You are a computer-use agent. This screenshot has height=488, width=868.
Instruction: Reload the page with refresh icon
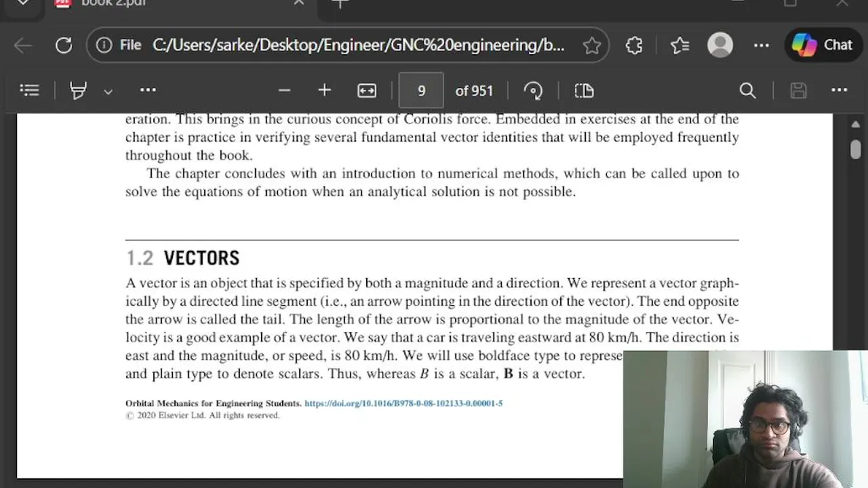pyautogui.click(x=64, y=45)
